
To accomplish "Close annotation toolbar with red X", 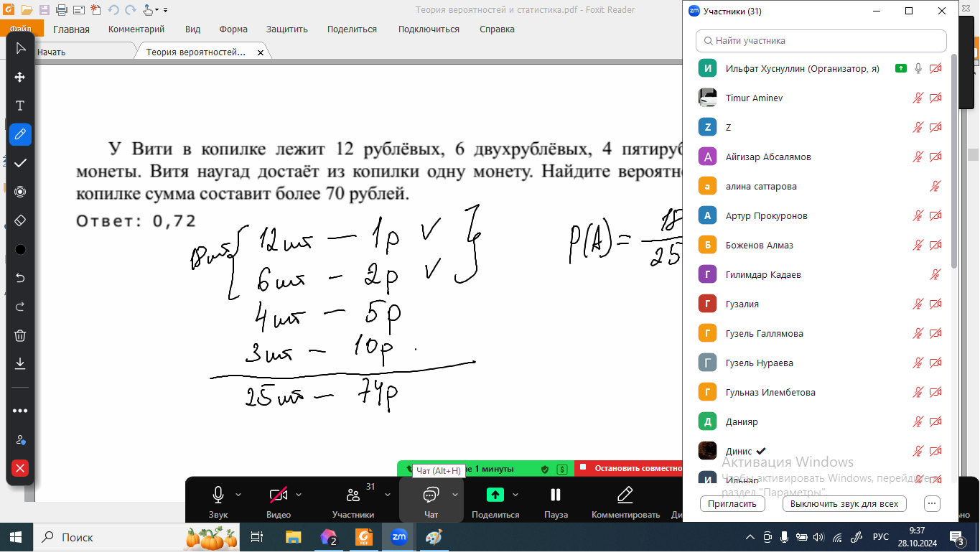I will pyautogui.click(x=20, y=468).
